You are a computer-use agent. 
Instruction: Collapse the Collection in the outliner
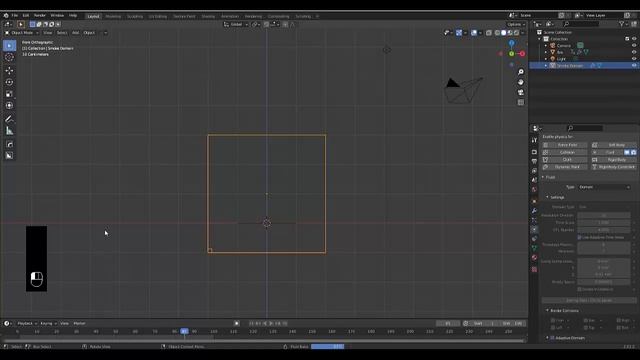click(x=540, y=39)
